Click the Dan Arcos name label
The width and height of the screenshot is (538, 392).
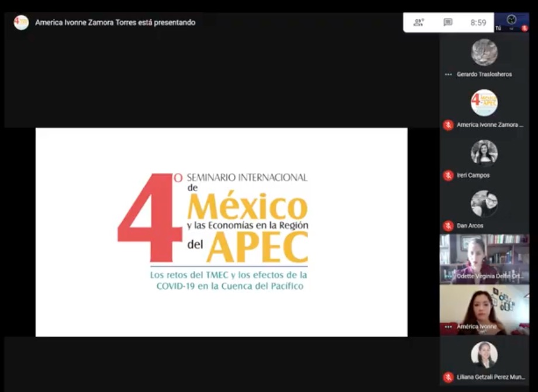470,226
